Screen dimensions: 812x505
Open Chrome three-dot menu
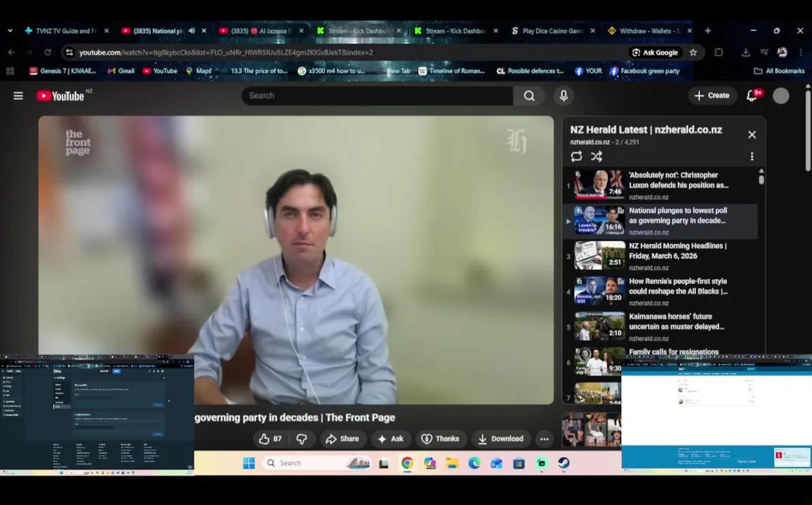click(x=801, y=53)
